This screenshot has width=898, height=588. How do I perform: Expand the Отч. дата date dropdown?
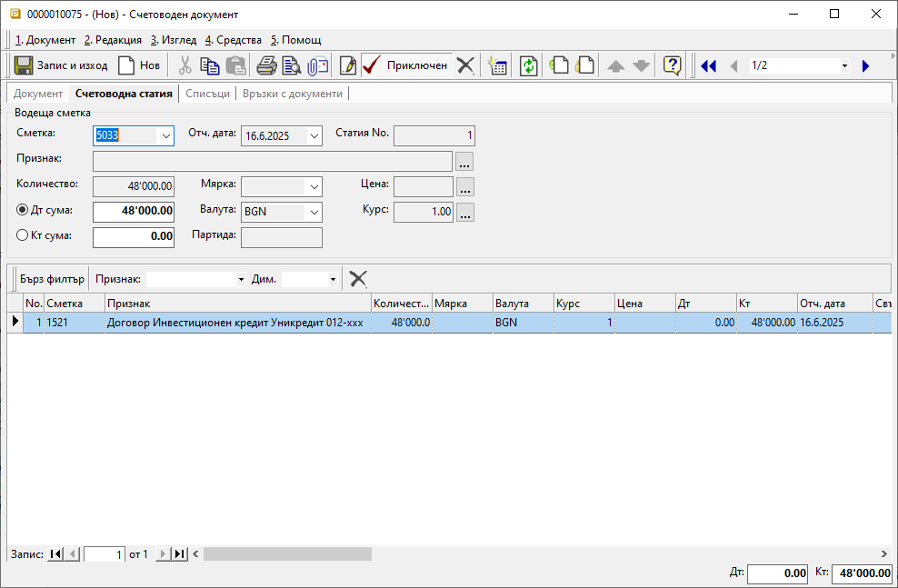[314, 136]
